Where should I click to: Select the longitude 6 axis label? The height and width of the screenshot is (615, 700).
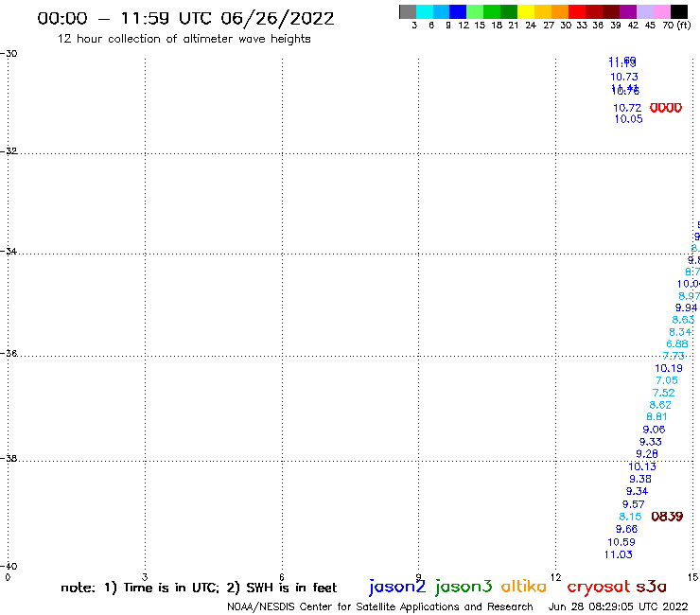282,577
